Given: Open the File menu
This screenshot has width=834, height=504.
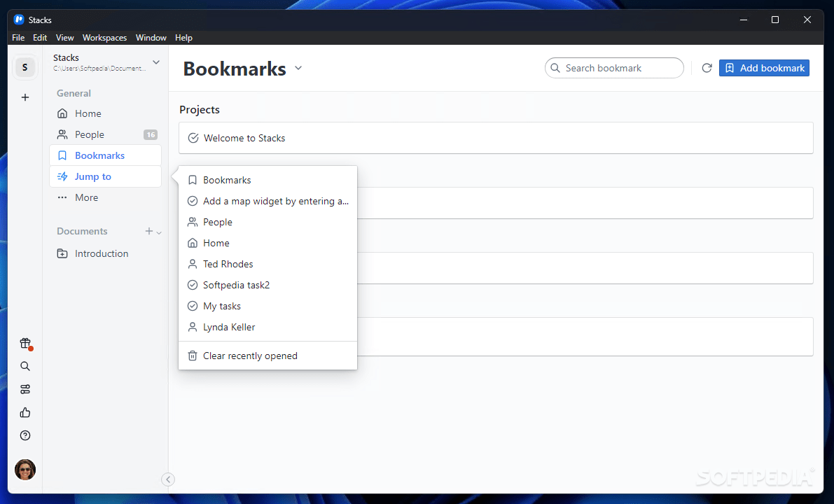Looking at the screenshot, I should tap(18, 38).
